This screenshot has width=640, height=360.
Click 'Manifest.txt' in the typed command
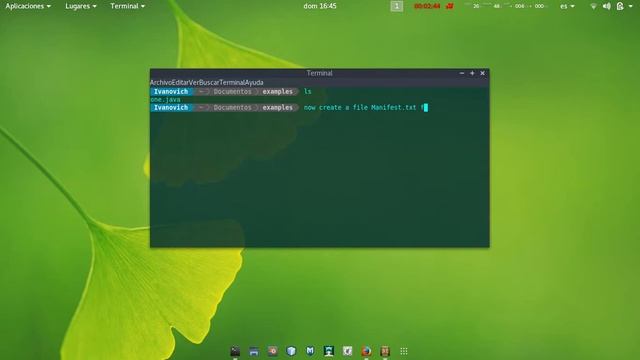(393, 107)
